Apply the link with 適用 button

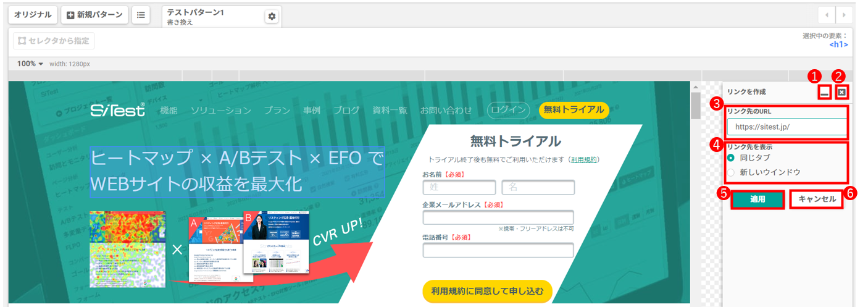click(757, 200)
